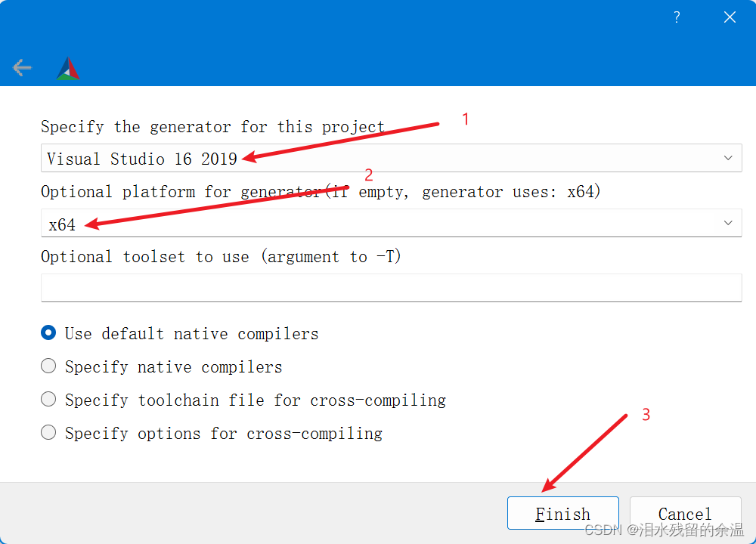Click the Finish button
This screenshot has height=544, width=756.
pyautogui.click(x=563, y=513)
